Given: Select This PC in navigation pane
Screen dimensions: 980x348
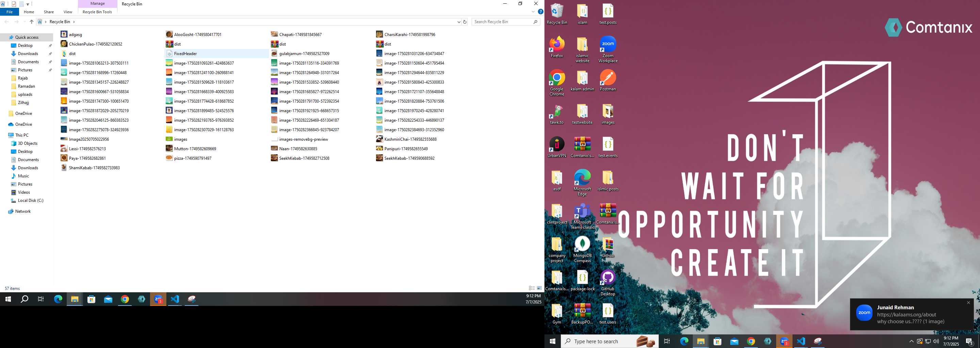Looking at the screenshot, I should tap(22, 135).
